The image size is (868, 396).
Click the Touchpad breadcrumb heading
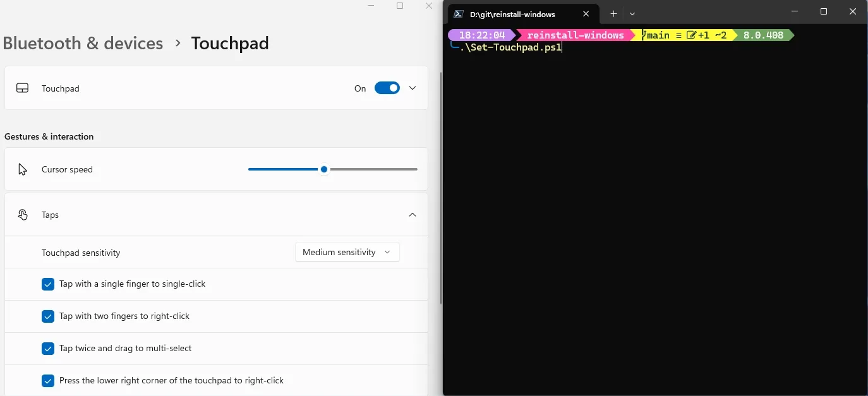(x=230, y=43)
